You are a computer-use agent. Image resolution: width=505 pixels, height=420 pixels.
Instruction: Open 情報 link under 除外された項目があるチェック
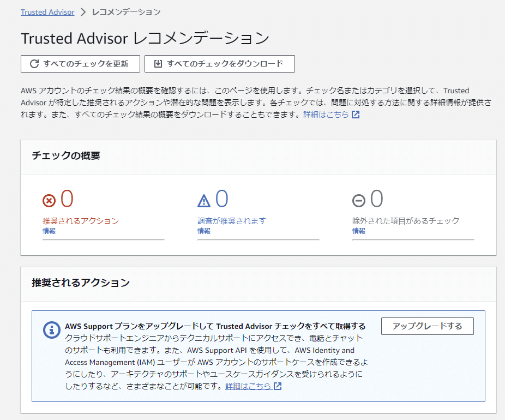(x=359, y=231)
